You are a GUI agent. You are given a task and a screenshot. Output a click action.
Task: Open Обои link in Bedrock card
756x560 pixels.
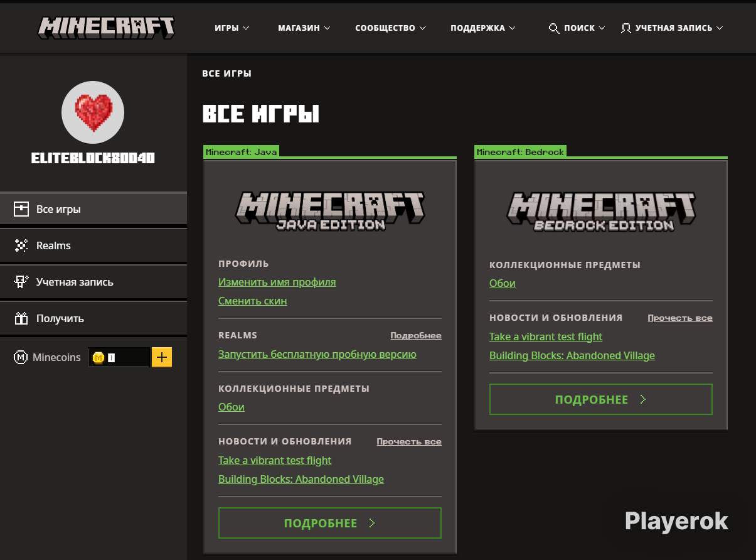[x=503, y=283]
